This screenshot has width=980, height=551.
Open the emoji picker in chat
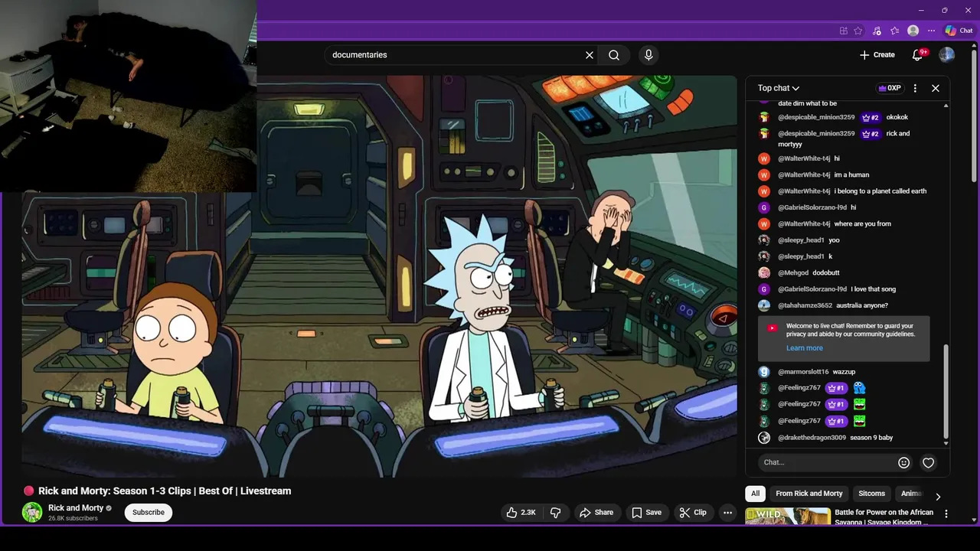(x=903, y=462)
